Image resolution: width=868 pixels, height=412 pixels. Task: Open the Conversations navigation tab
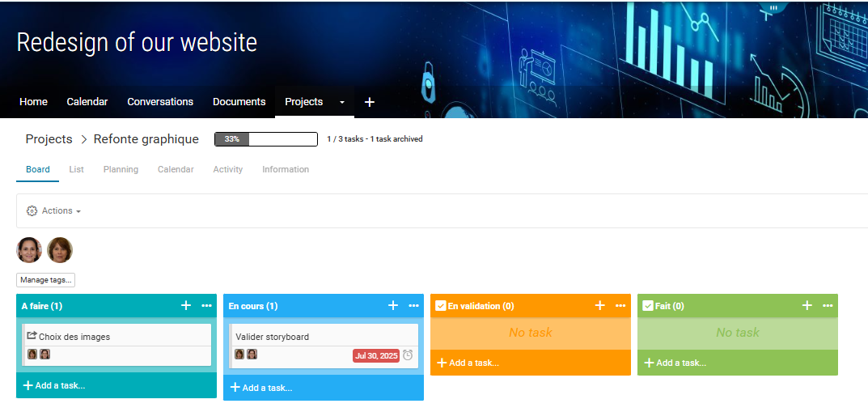(160, 102)
